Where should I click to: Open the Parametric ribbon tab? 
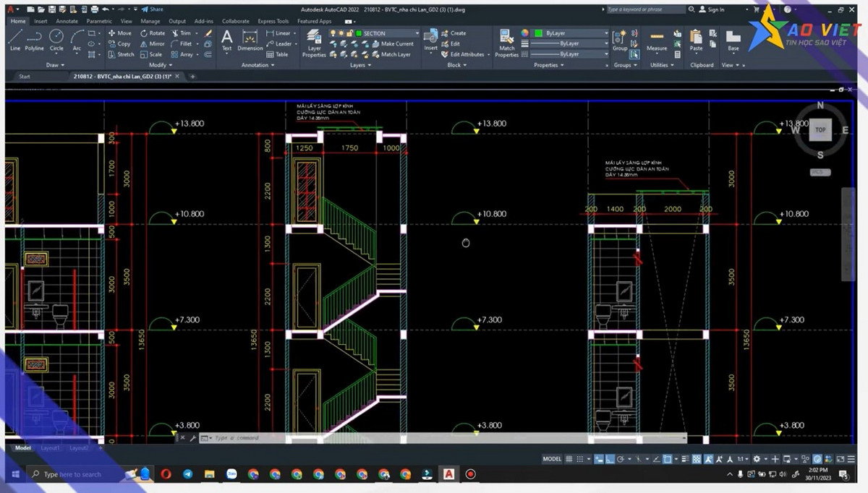coord(98,21)
